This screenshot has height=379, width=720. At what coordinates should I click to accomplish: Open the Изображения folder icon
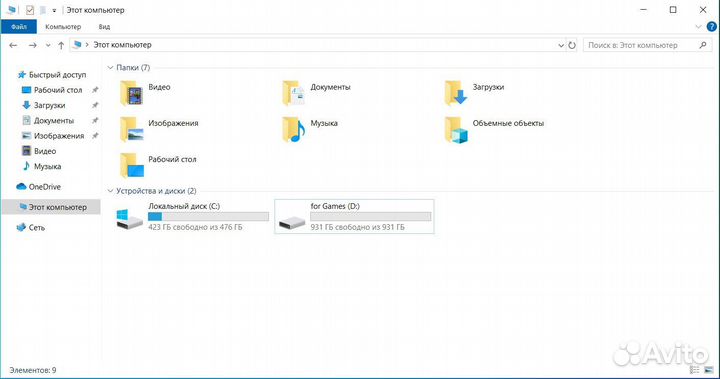[132, 129]
